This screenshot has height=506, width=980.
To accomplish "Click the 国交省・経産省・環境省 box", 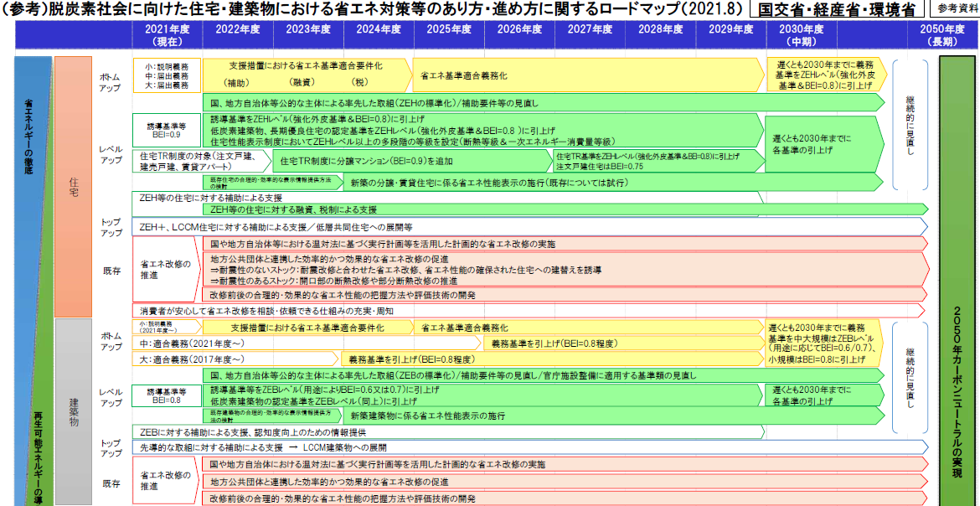I will (x=835, y=9).
